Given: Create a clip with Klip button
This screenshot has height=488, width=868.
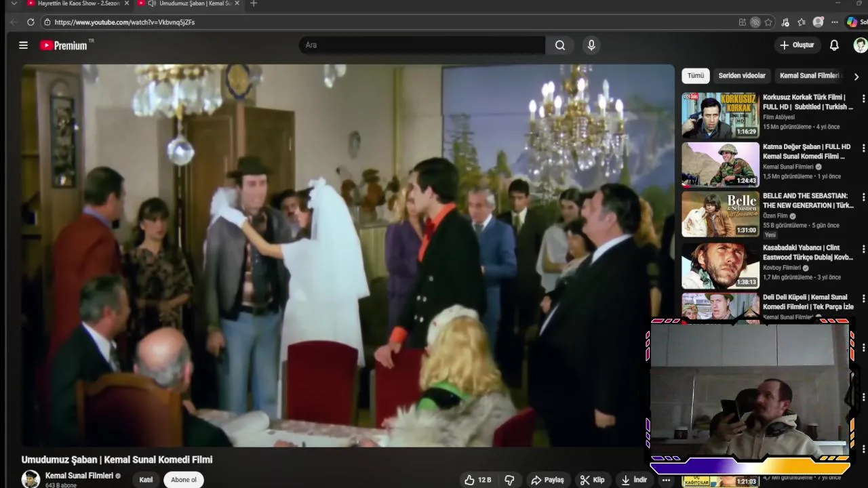Looking at the screenshot, I should pyautogui.click(x=592, y=480).
